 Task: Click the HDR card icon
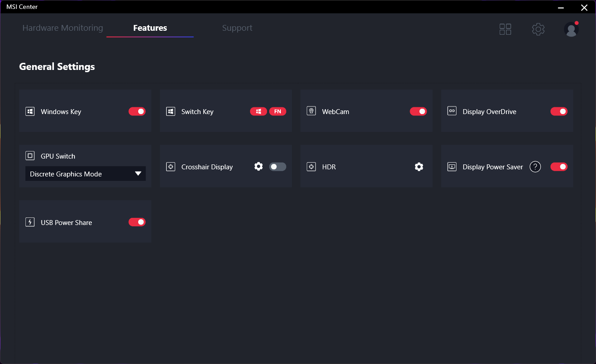[x=311, y=167]
